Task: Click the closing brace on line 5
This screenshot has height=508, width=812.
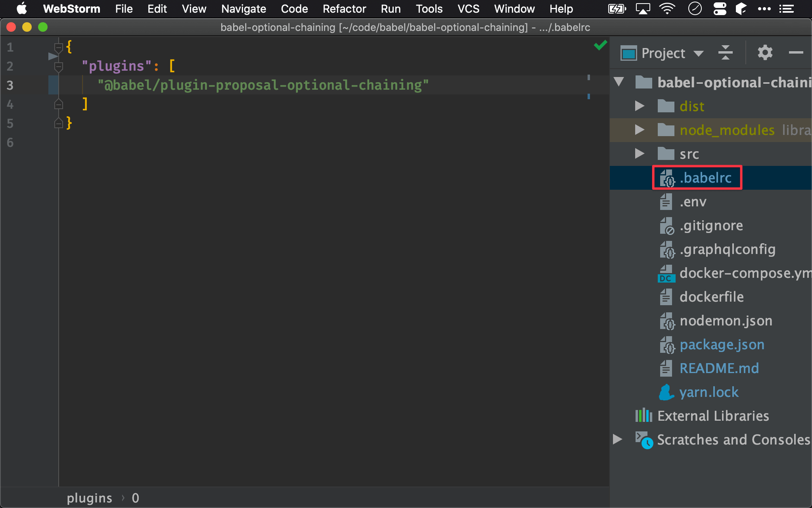Action: [x=69, y=123]
